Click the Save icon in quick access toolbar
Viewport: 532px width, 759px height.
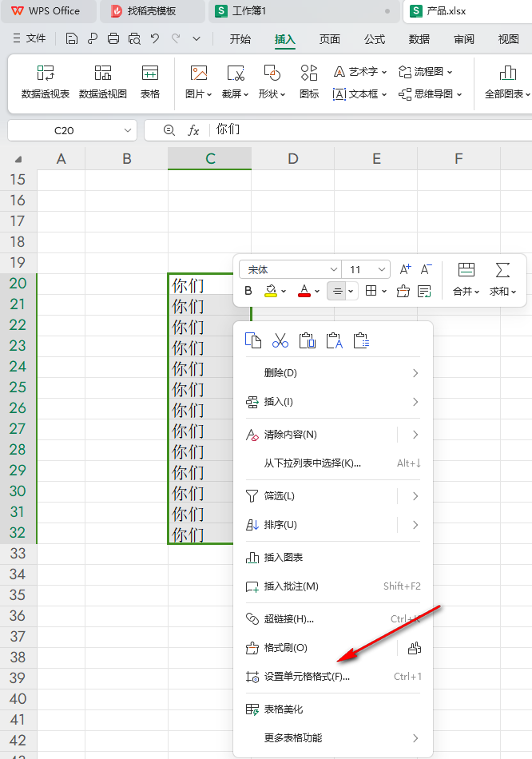[72, 38]
